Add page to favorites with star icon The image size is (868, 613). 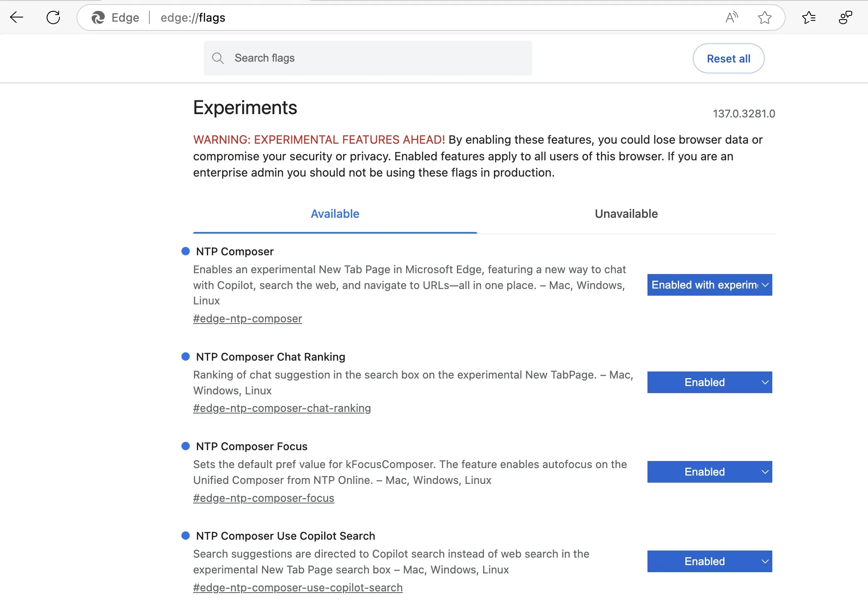[764, 17]
